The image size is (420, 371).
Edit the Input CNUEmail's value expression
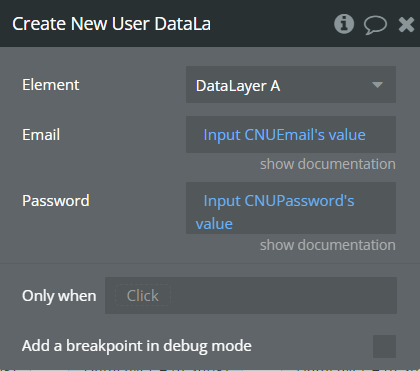291,135
